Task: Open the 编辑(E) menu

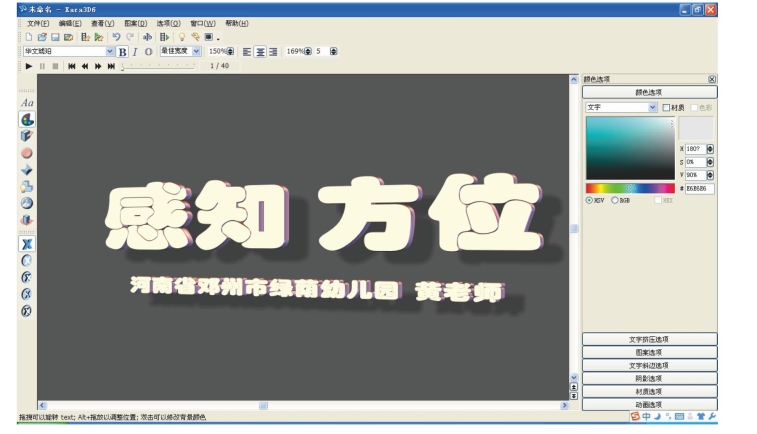Action: click(x=70, y=23)
